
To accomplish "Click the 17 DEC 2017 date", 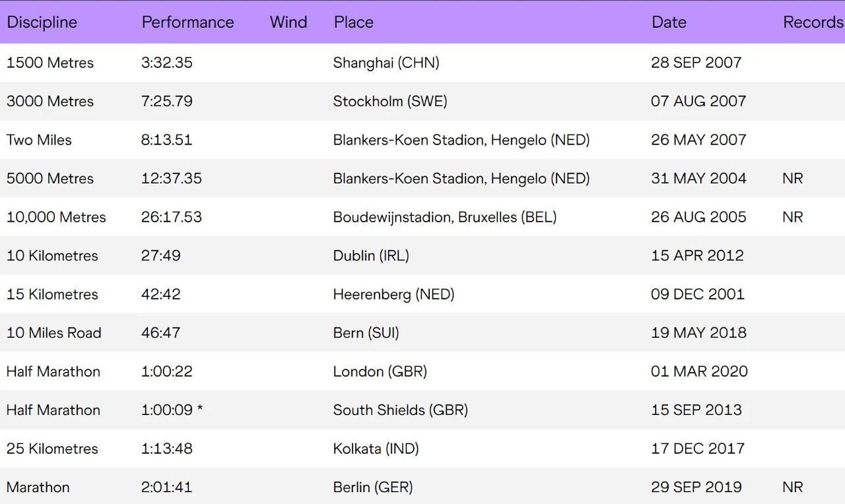I will (697, 449).
